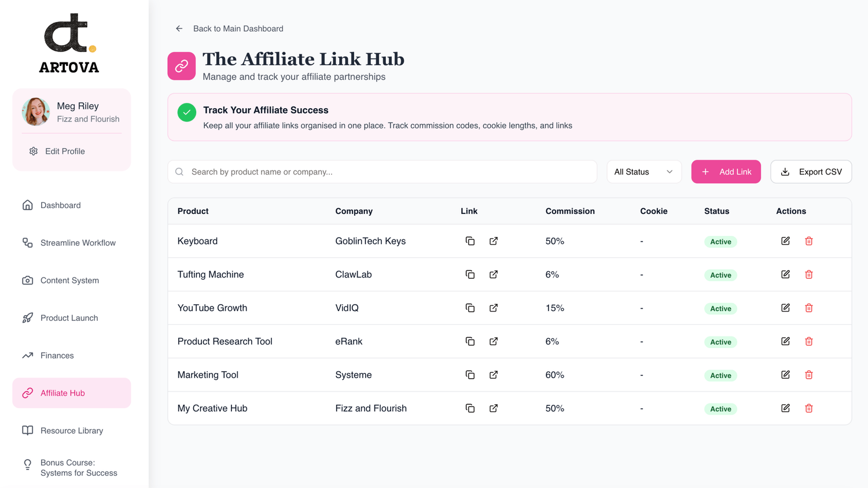
Task: Delete the Keyboard affiliate entry
Action: point(809,241)
